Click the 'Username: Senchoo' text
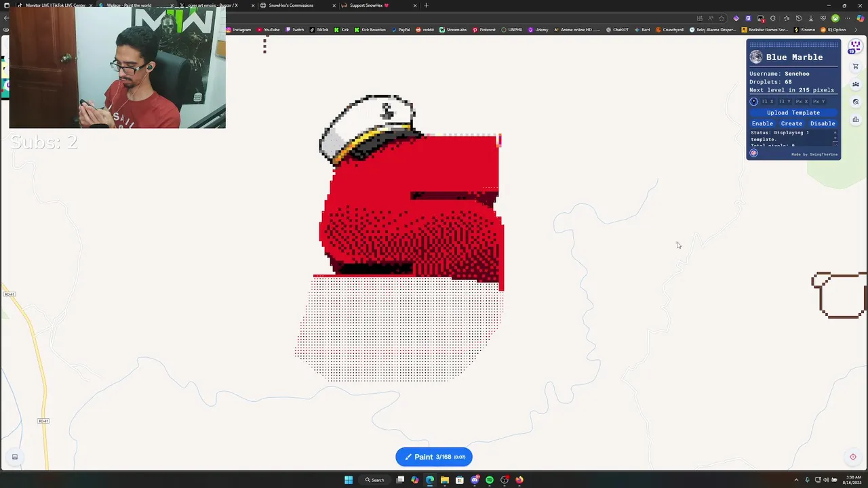 (779, 74)
